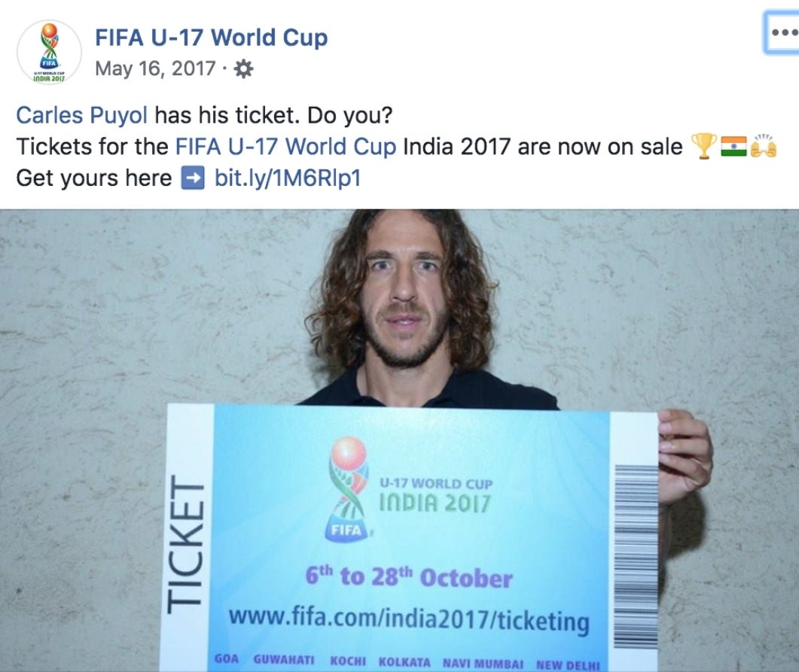The height and width of the screenshot is (672, 799).
Task: Open FIFA U-17 World Cup mention in post text
Action: (x=286, y=147)
